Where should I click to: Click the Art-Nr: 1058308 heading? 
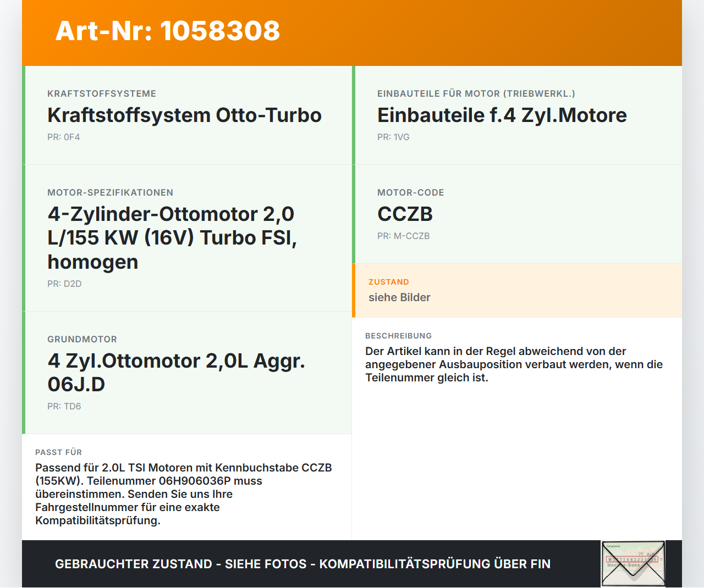click(168, 31)
